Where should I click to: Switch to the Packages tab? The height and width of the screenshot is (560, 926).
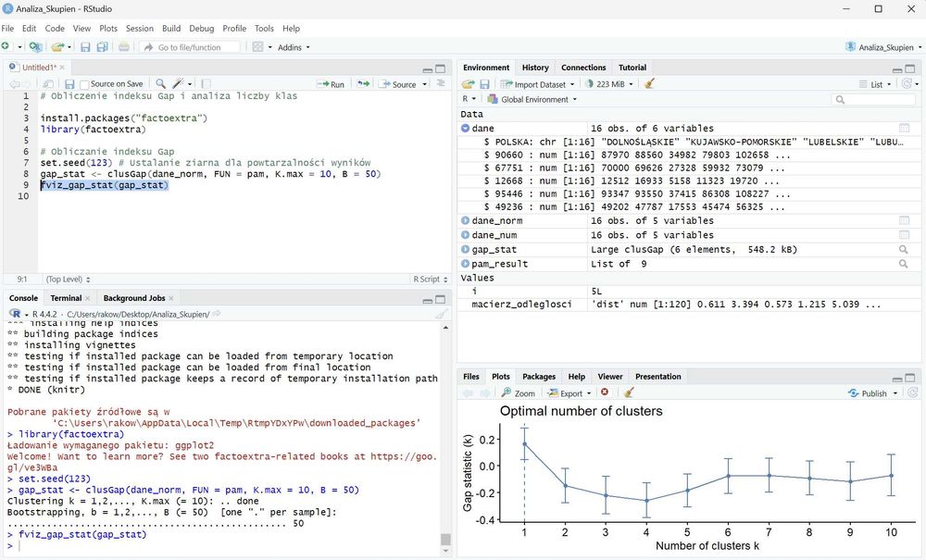(x=539, y=377)
